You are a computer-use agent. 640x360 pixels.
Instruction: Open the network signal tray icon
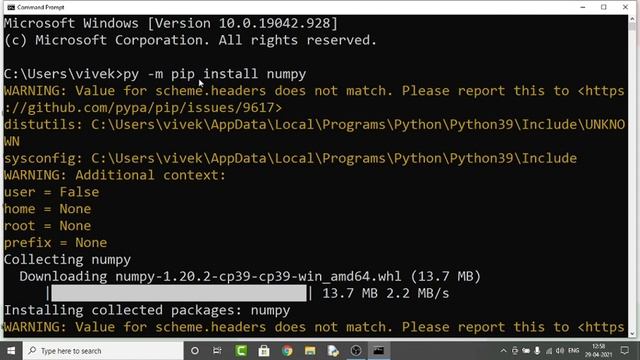coord(549,351)
